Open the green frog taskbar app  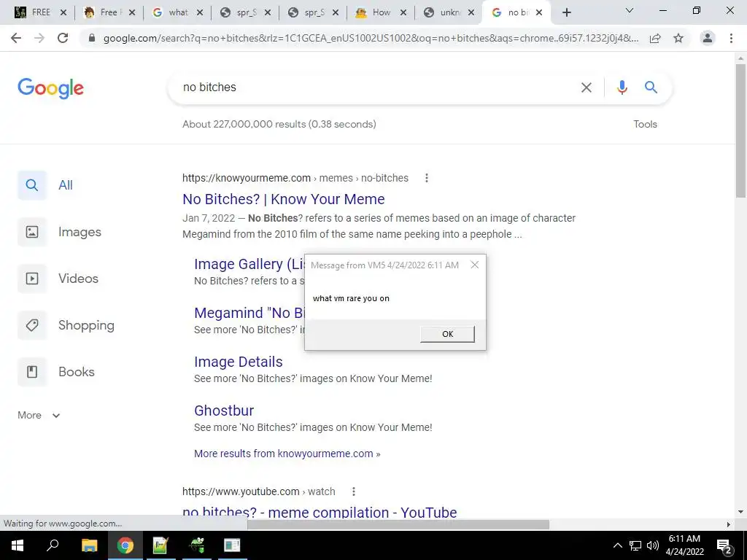(197, 545)
